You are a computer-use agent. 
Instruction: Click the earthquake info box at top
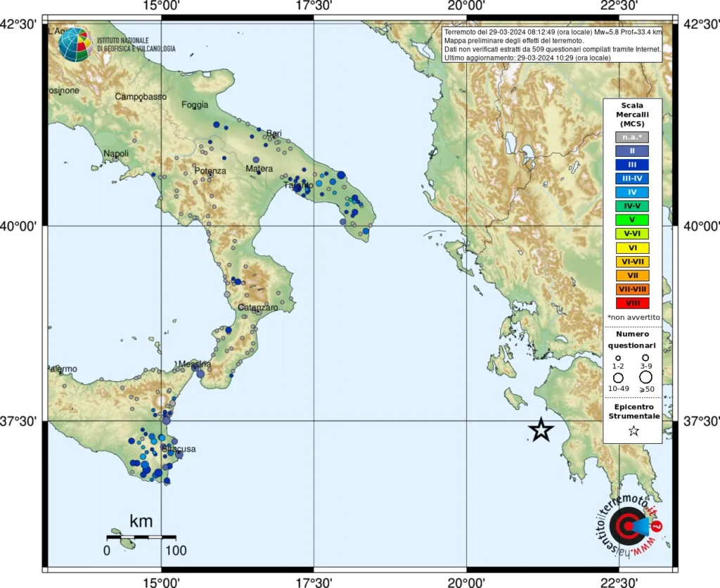point(552,44)
